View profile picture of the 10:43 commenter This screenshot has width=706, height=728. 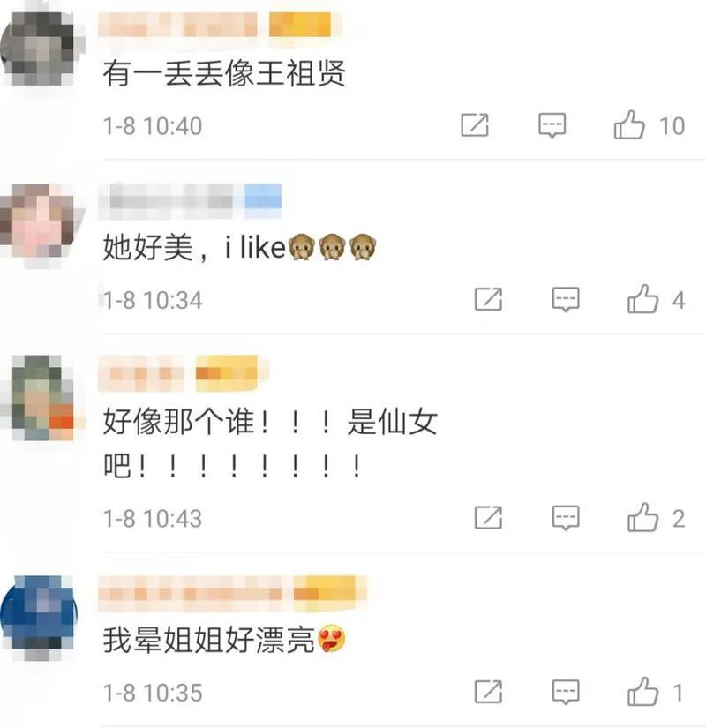[x=41, y=397]
